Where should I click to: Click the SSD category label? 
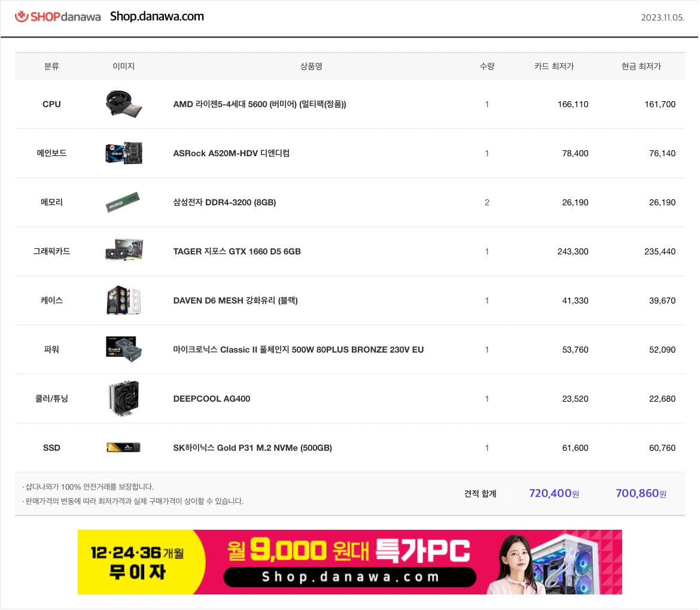[51, 448]
